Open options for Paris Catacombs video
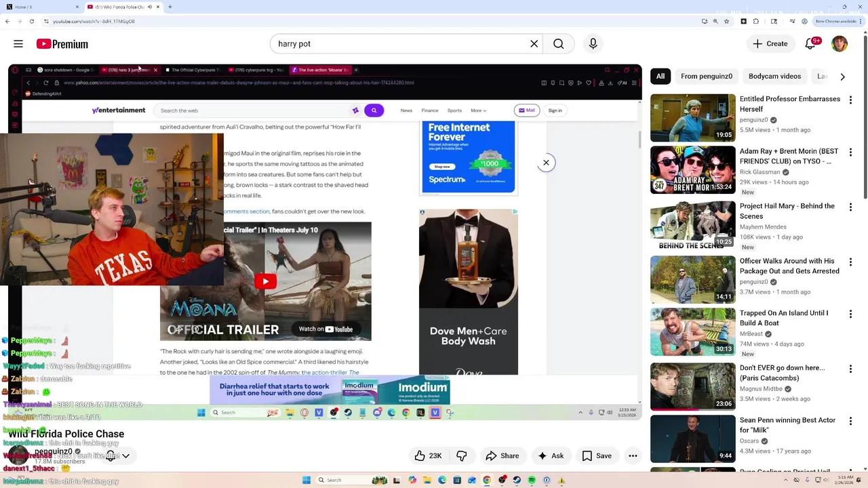Image resolution: width=868 pixels, height=488 pixels. (x=850, y=369)
